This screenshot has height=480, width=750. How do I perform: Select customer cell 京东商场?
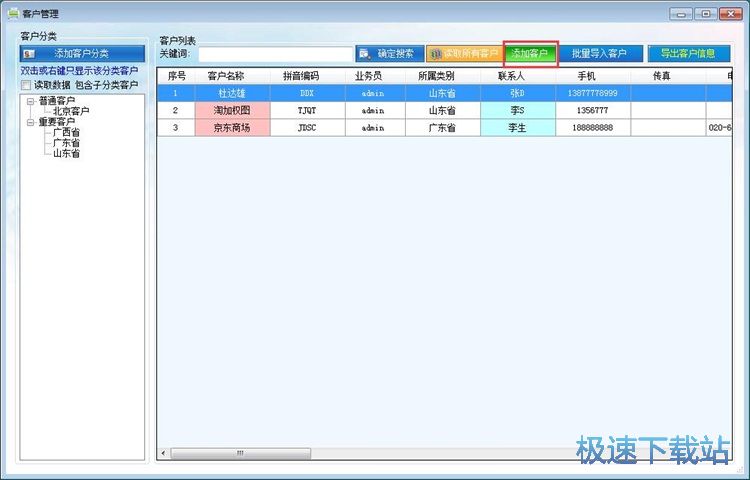click(x=232, y=128)
